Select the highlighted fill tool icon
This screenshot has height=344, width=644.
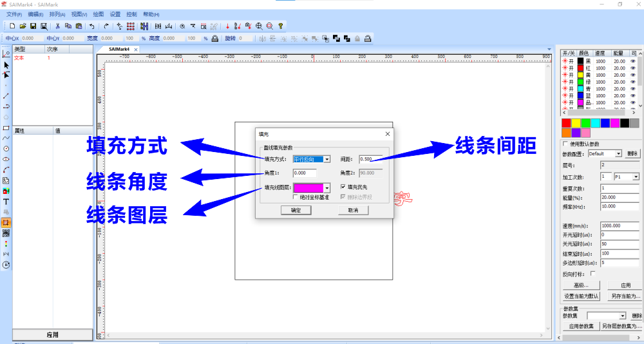click(x=6, y=222)
